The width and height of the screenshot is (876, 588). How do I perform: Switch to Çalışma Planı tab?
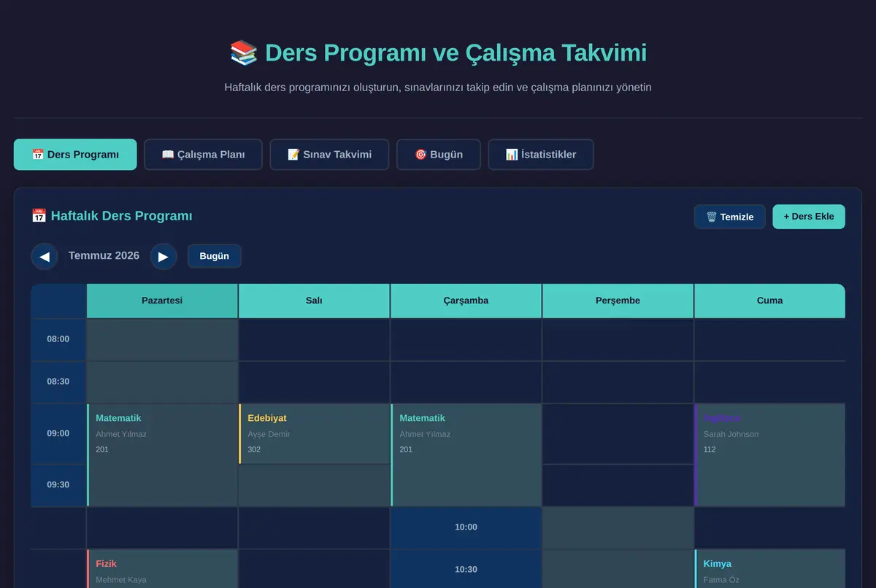[x=203, y=155]
